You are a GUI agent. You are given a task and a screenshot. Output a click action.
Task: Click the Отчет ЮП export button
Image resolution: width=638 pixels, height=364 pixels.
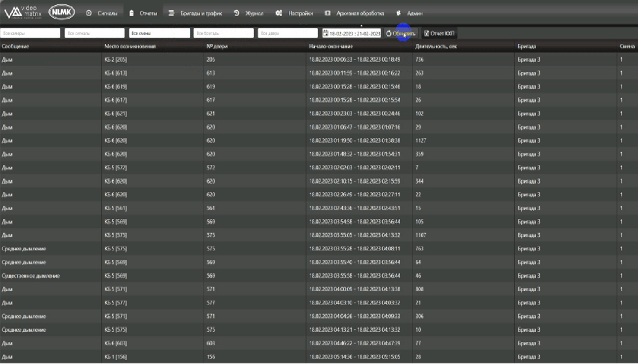439,33
